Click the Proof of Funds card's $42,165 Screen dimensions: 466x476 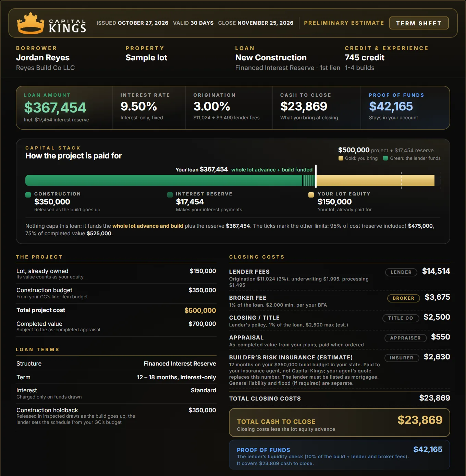pyautogui.click(x=391, y=106)
